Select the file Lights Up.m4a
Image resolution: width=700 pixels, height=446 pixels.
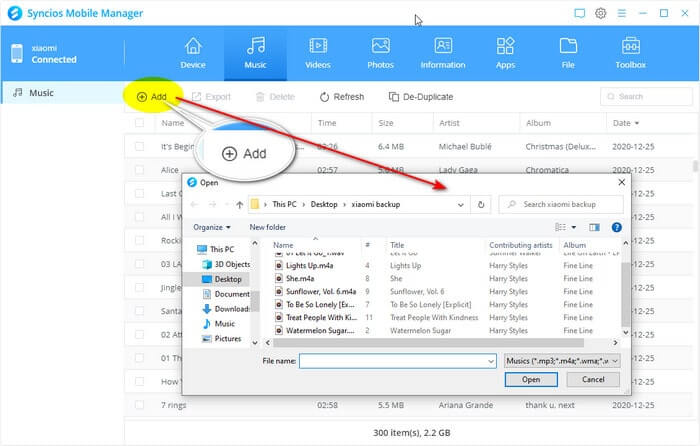(304, 266)
